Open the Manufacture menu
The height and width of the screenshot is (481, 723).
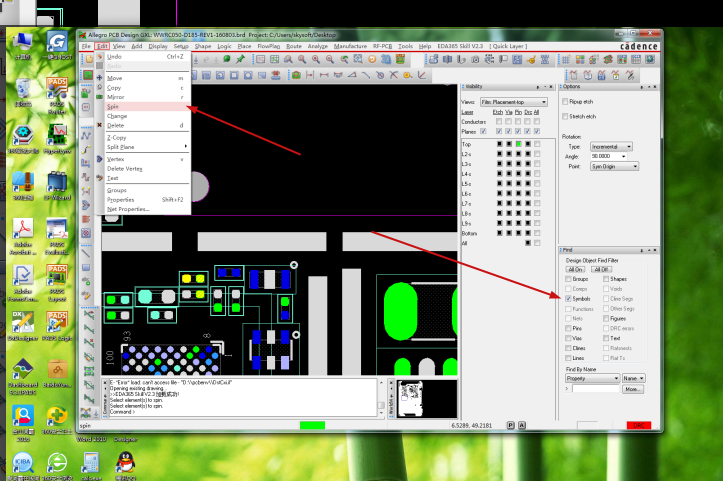coord(350,46)
